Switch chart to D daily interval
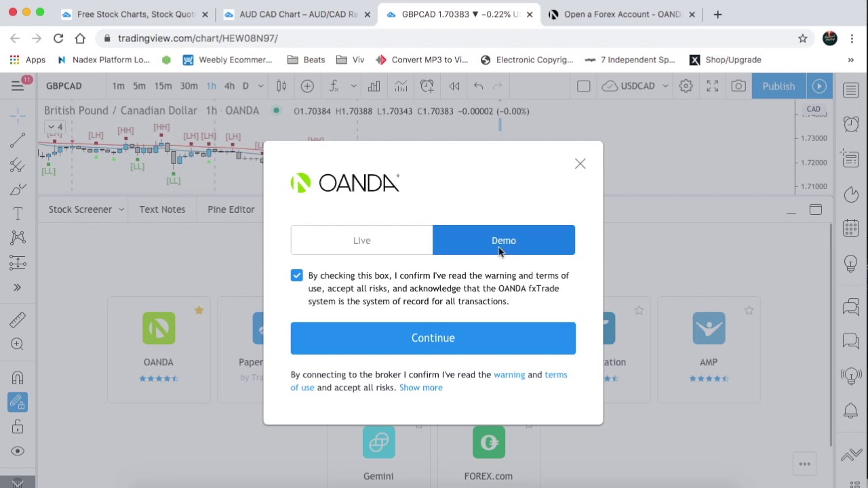The width and height of the screenshot is (868, 488). point(245,86)
